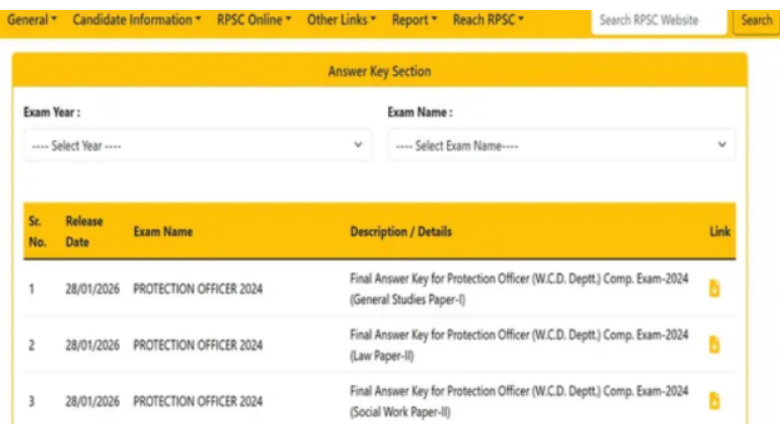The width and height of the screenshot is (780, 431).
Task: Expand the Report menu
Action: pyautogui.click(x=414, y=20)
